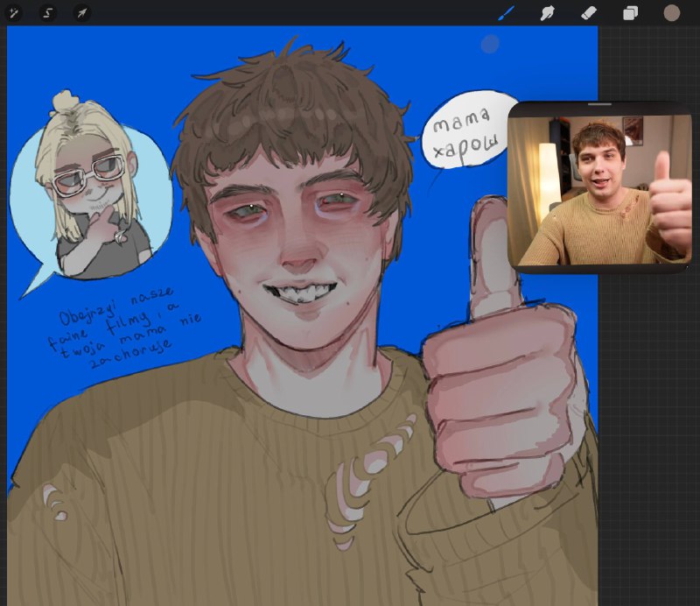Activate the Selection ribbon tool
The image size is (700, 606).
[x=48, y=13]
